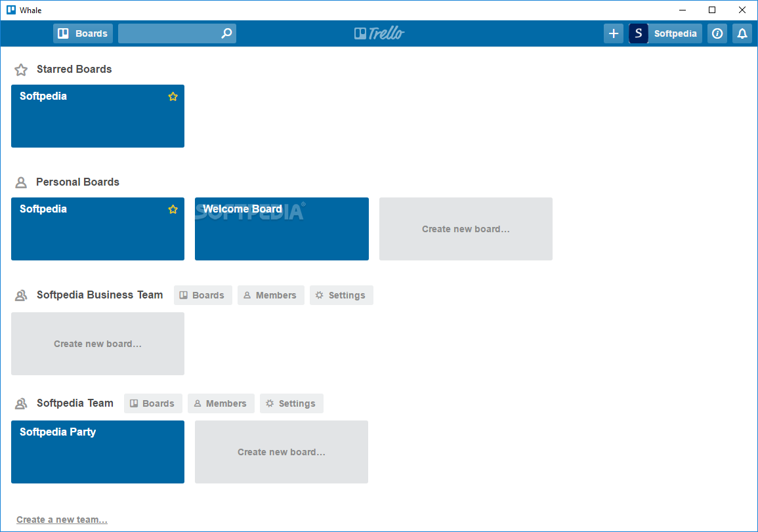Click the Create a new team link
Image resolution: width=758 pixels, height=532 pixels.
pos(62,520)
